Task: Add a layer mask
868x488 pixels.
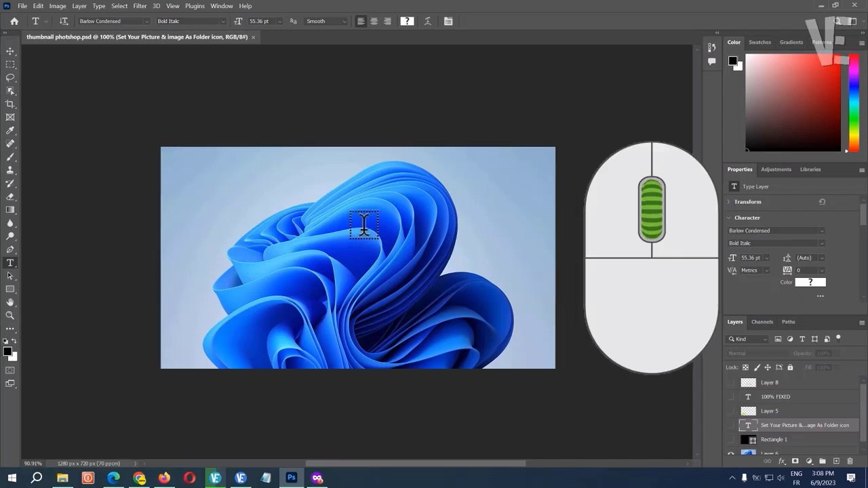Action: 795,461
